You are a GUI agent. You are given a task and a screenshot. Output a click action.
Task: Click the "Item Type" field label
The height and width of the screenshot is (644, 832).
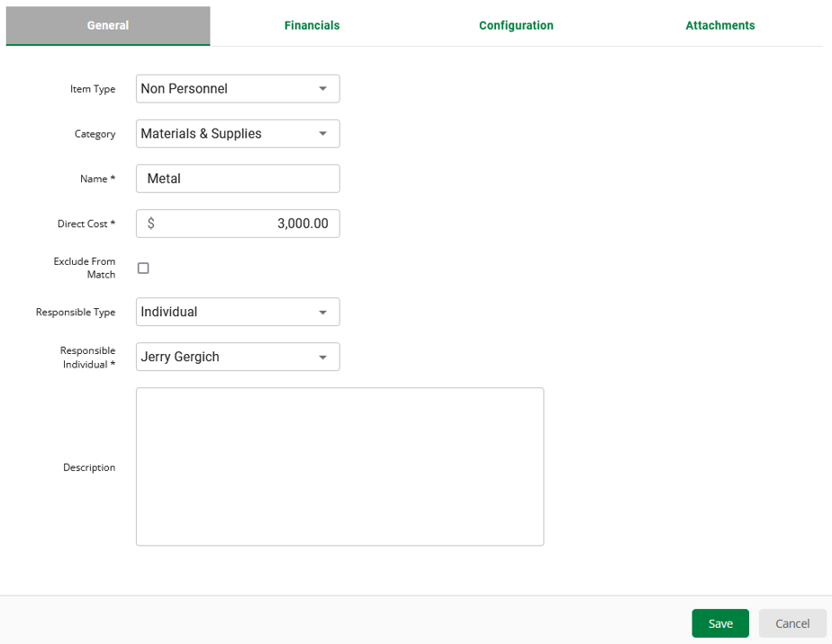coord(93,89)
